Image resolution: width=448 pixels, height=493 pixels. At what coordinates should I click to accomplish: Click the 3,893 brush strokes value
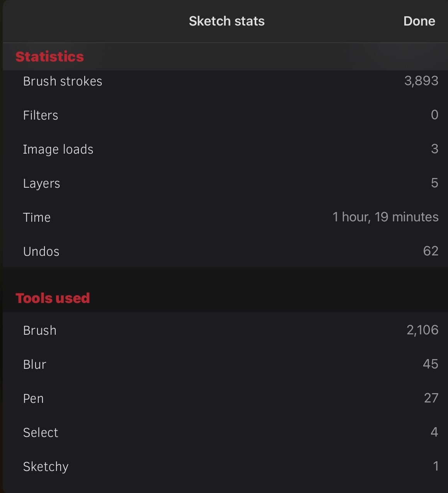pos(421,81)
